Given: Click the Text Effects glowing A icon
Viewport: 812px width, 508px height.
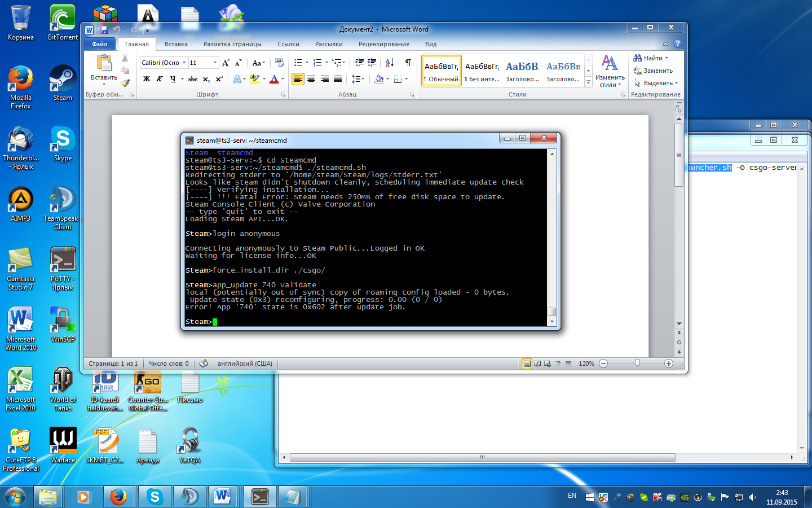Looking at the screenshot, I should (x=237, y=79).
